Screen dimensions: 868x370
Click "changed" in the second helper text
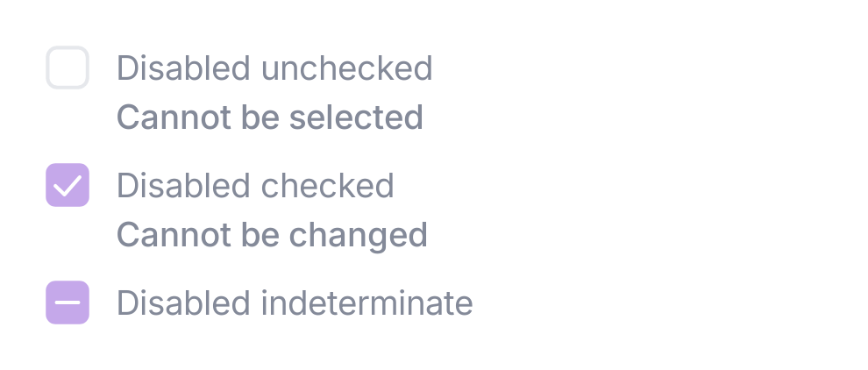(x=359, y=235)
